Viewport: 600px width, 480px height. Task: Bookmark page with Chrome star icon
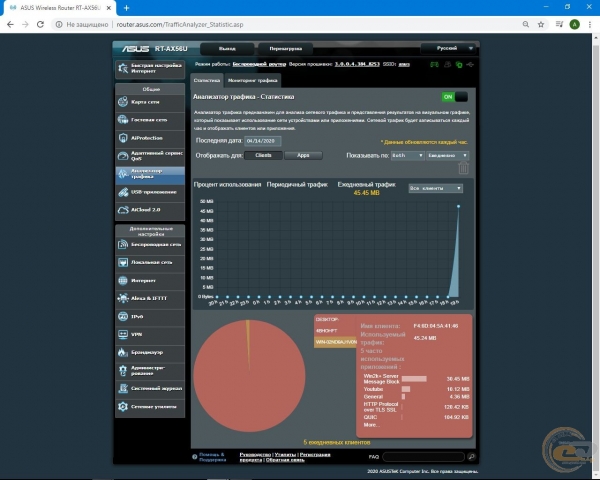pyautogui.click(x=541, y=24)
